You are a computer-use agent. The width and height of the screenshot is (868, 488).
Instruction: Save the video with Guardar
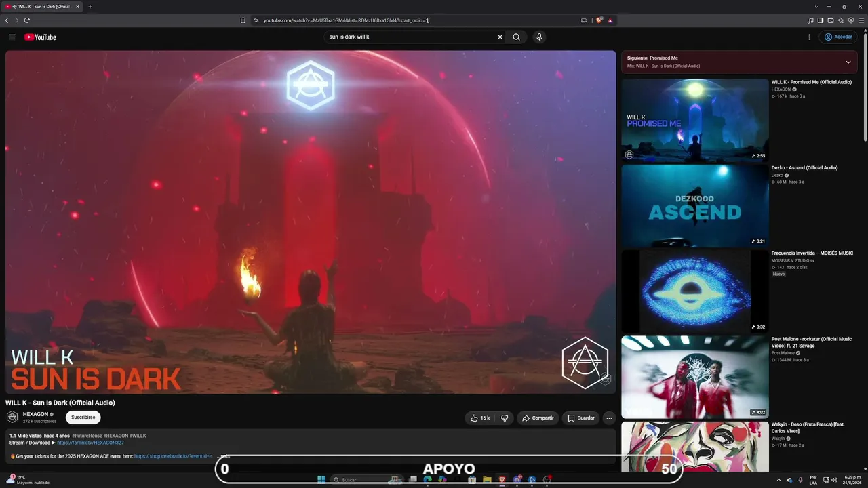pyautogui.click(x=581, y=418)
